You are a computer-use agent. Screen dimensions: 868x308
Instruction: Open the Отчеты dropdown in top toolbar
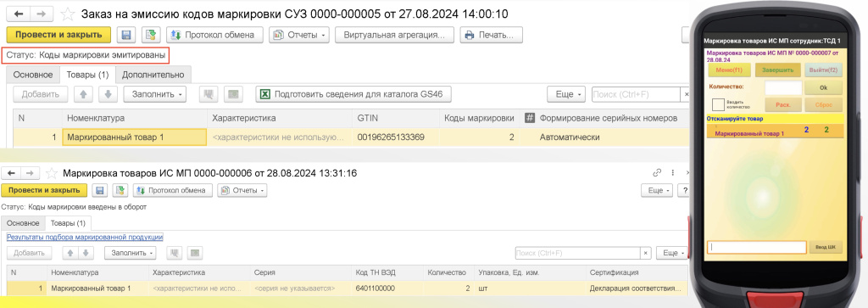[299, 35]
